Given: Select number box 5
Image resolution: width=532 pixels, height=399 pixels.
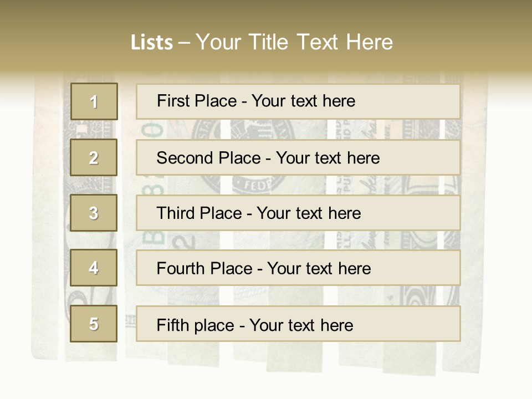Looking at the screenshot, I should [94, 324].
